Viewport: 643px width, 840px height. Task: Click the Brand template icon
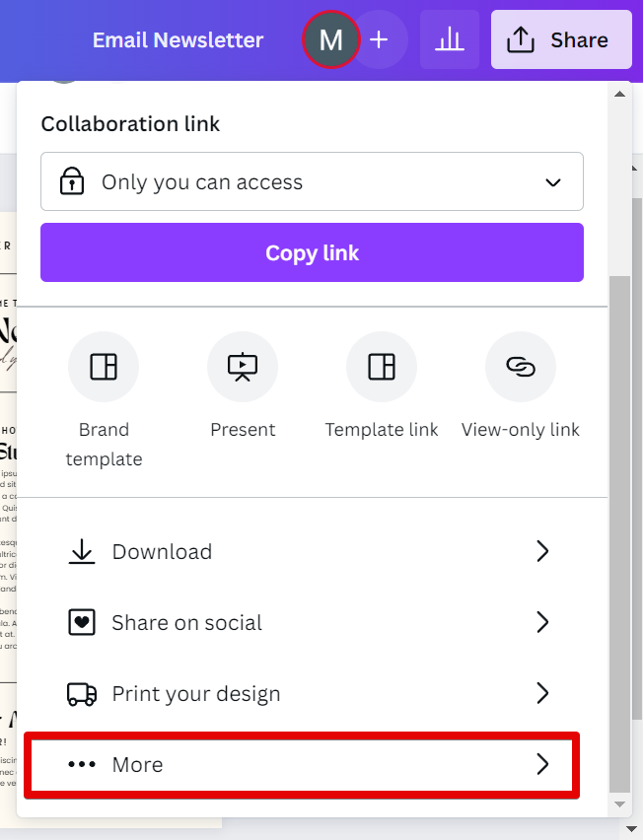tap(104, 367)
